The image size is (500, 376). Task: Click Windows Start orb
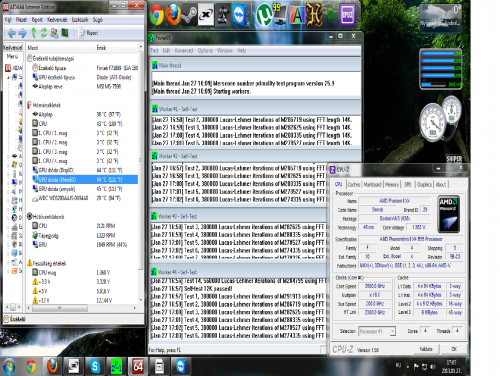click(x=9, y=366)
